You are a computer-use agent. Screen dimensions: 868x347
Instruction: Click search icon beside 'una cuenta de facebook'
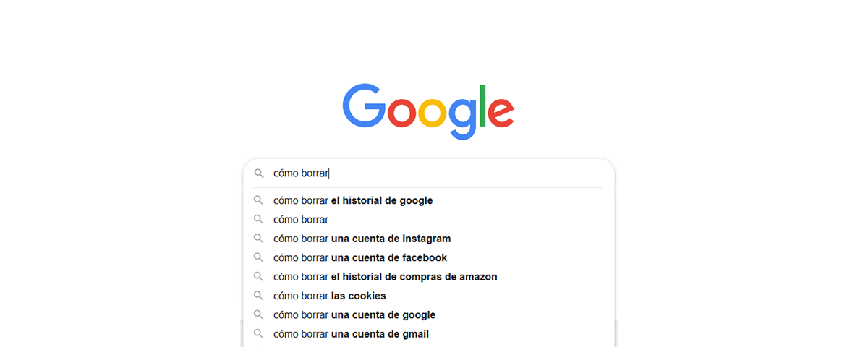[x=258, y=257]
